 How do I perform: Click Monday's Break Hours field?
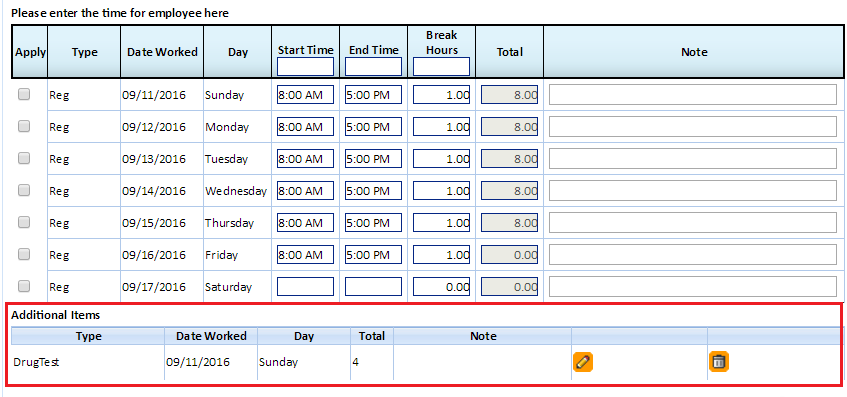coord(441,126)
